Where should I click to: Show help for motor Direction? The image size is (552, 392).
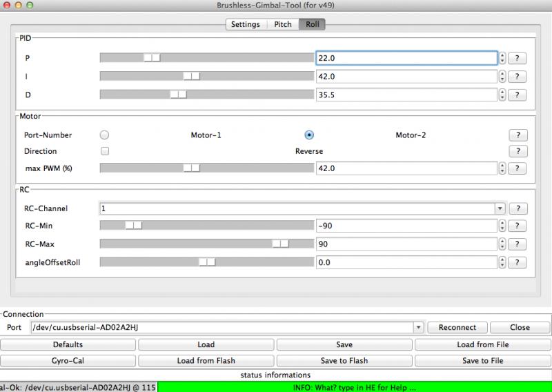click(518, 151)
